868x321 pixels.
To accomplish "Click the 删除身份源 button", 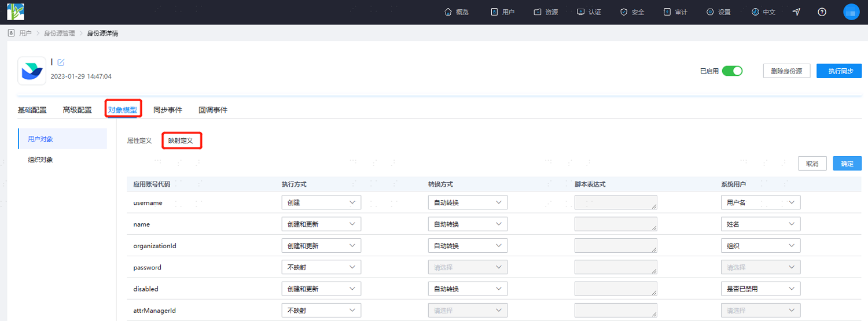I will [x=786, y=71].
